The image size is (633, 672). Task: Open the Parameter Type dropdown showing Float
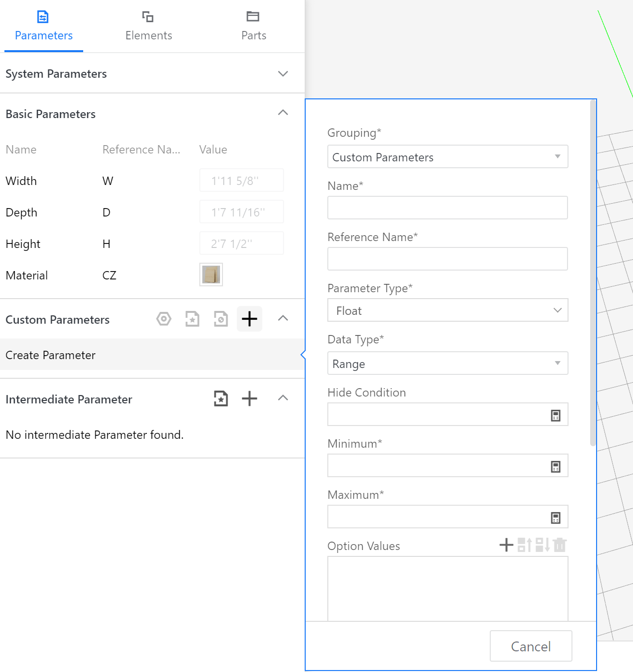click(448, 310)
